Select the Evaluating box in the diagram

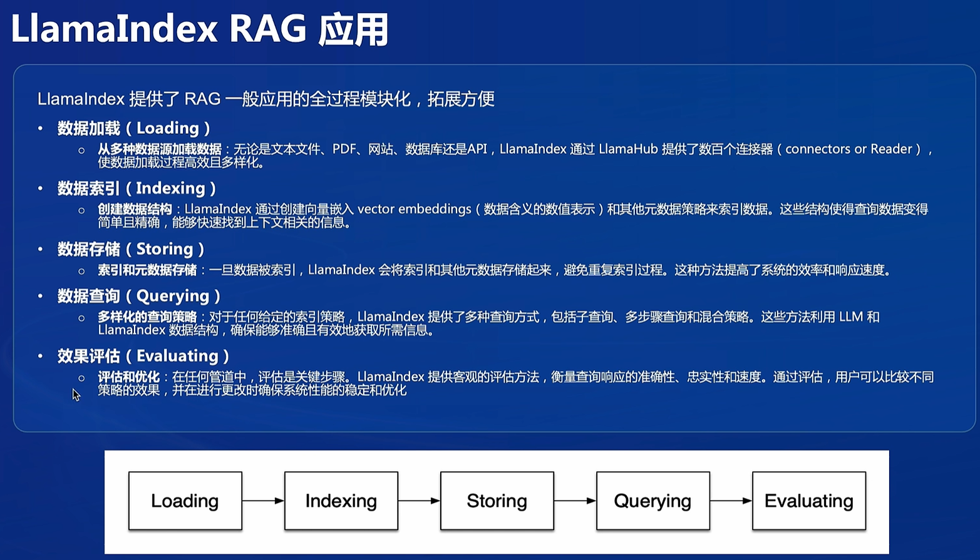pos(808,501)
